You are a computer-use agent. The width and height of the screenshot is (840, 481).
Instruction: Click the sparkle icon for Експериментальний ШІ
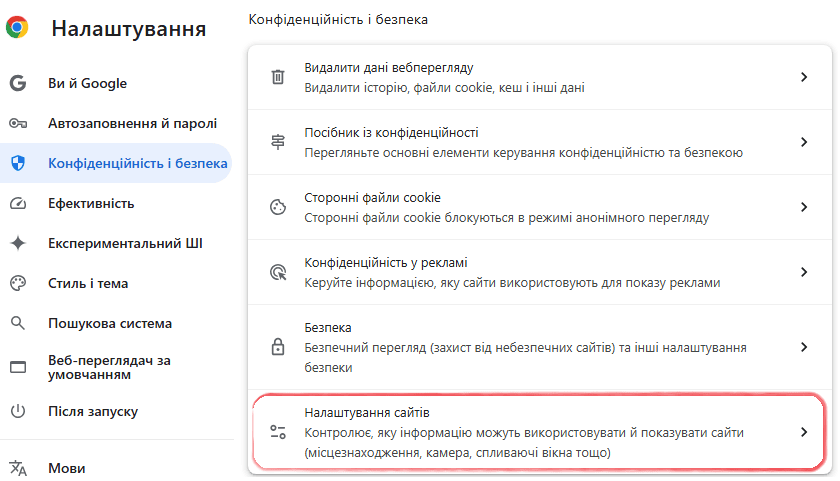(18, 243)
